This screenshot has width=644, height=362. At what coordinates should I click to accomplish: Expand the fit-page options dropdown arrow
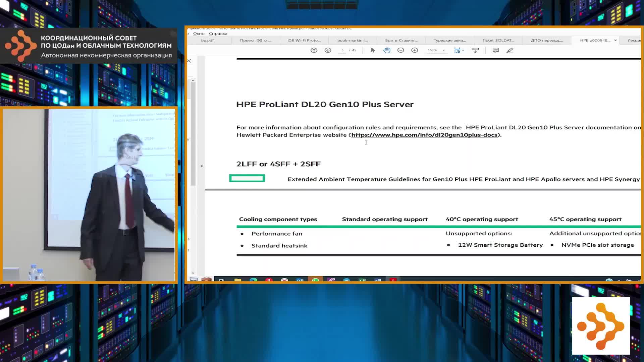click(463, 50)
